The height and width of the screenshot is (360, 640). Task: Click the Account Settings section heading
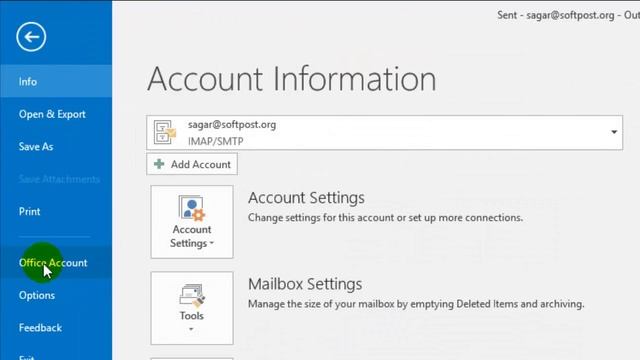coord(306,198)
